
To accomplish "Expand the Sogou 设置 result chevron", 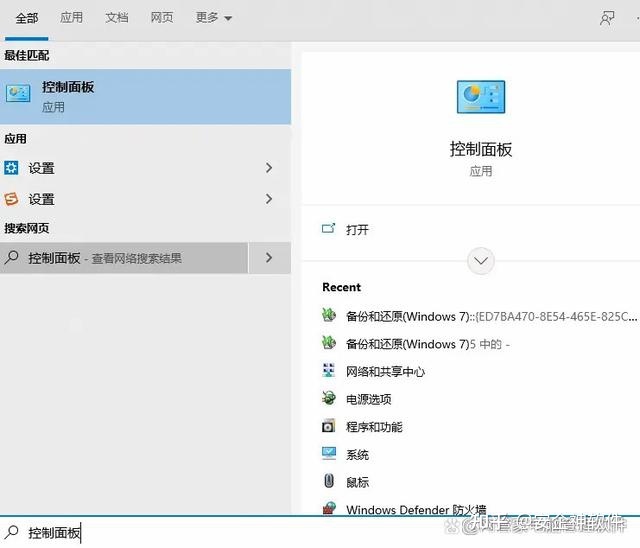I will point(269,199).
